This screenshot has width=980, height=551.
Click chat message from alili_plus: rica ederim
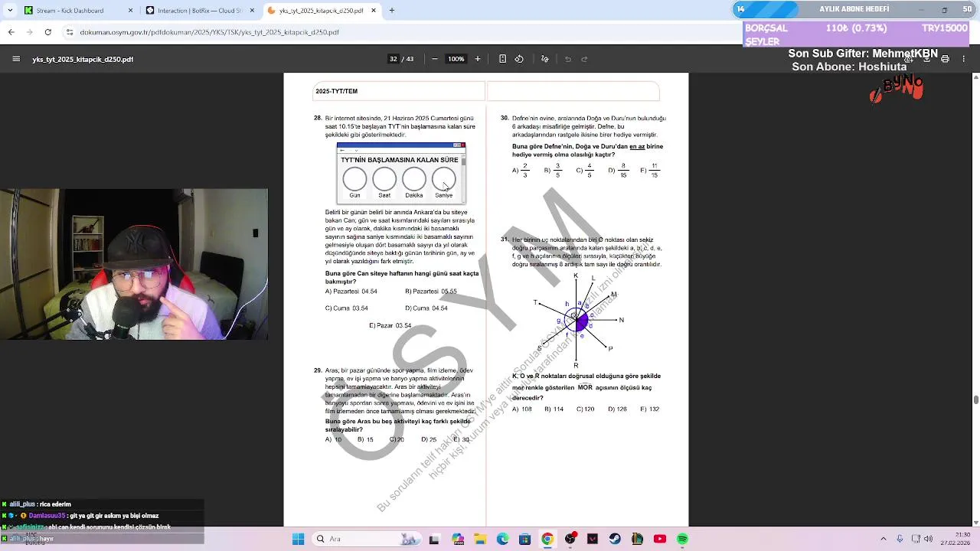click(40, 504)
